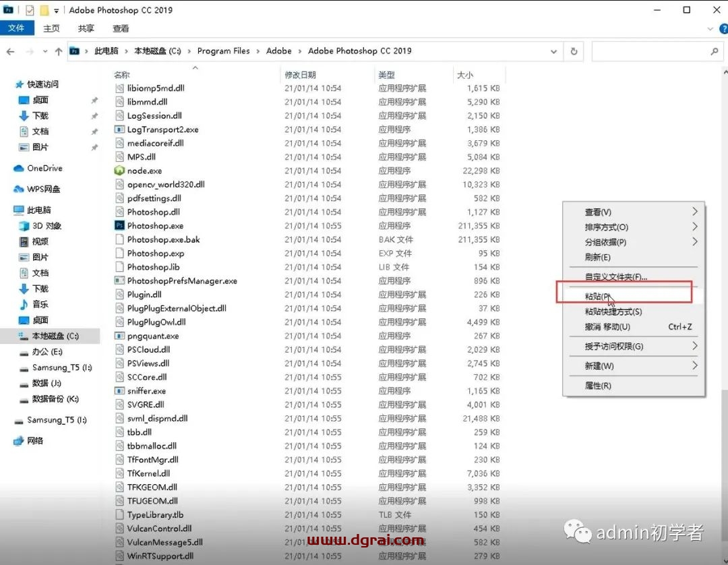728x565 pixels.
Task: Click Program Files in address breadcrumb
Action: tap(223, 51)
